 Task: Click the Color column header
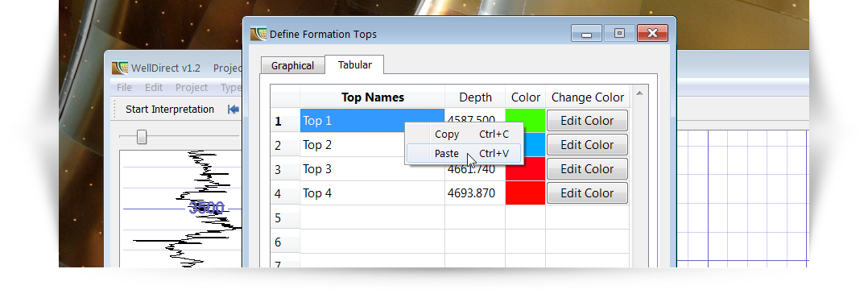(x=525, y=97)
